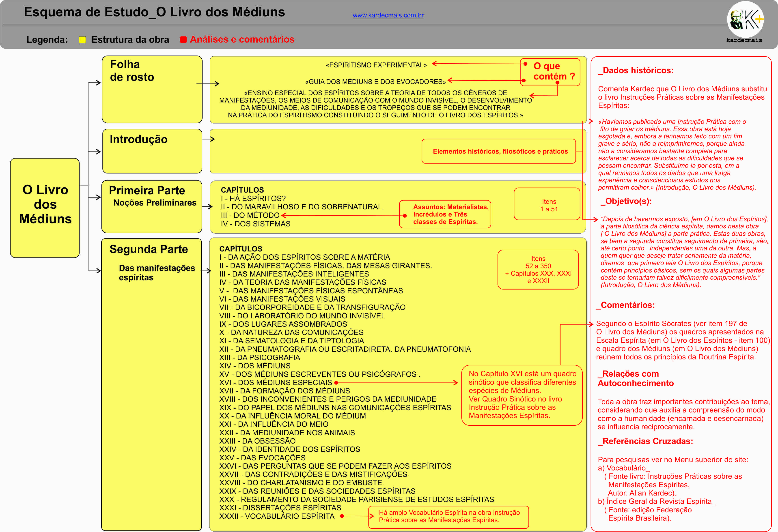This screenshot has width=778, height=532.
Task: Click "X - DA NATUREZA DAS COMUNICAÇÕES"
Action: pyautogui.click(x=291, y=332)
